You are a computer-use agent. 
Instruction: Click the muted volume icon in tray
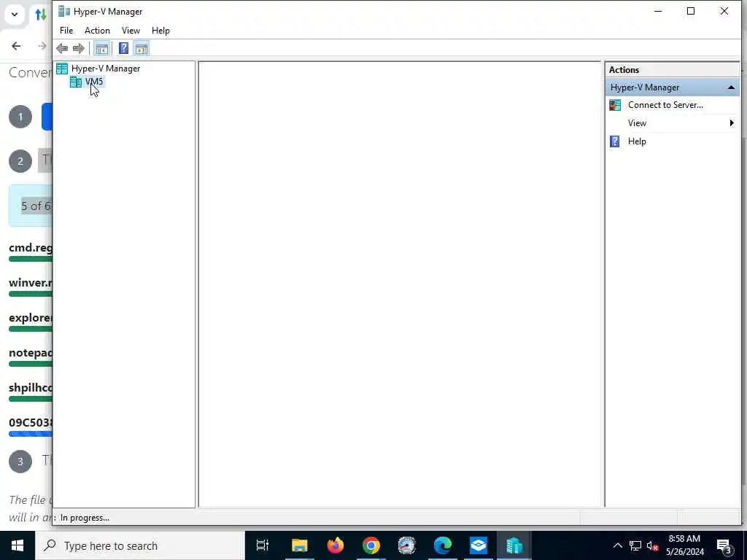[653, 545]
